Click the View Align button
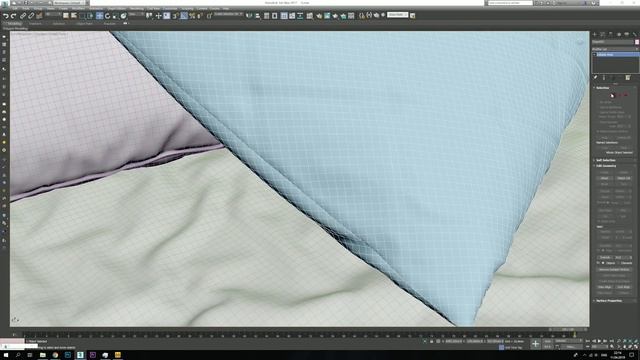 (x=604, y=287)
